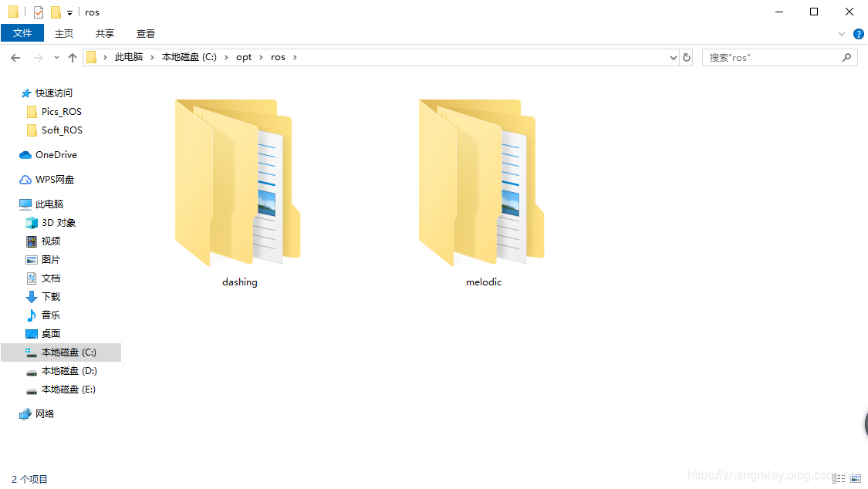Open the melodic folder
This screenshot has width=868, height=489.
click(481, 183)
